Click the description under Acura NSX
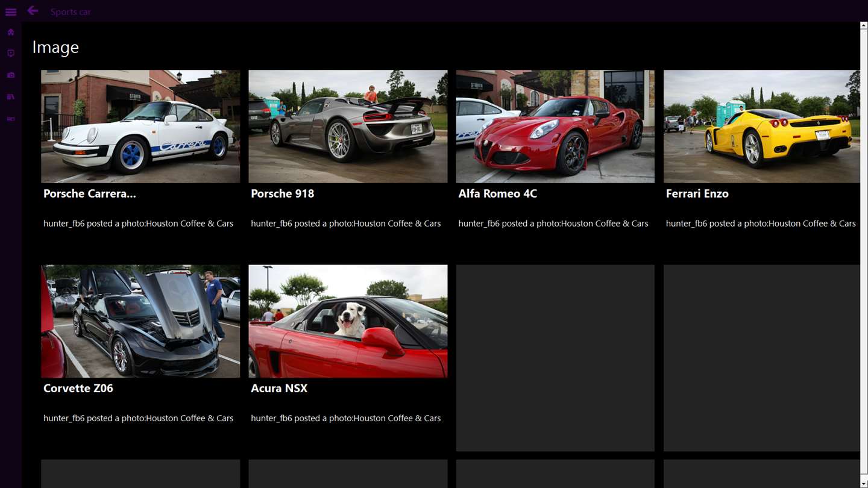Screen dimensions: 868x488 [x=345, y=418]
